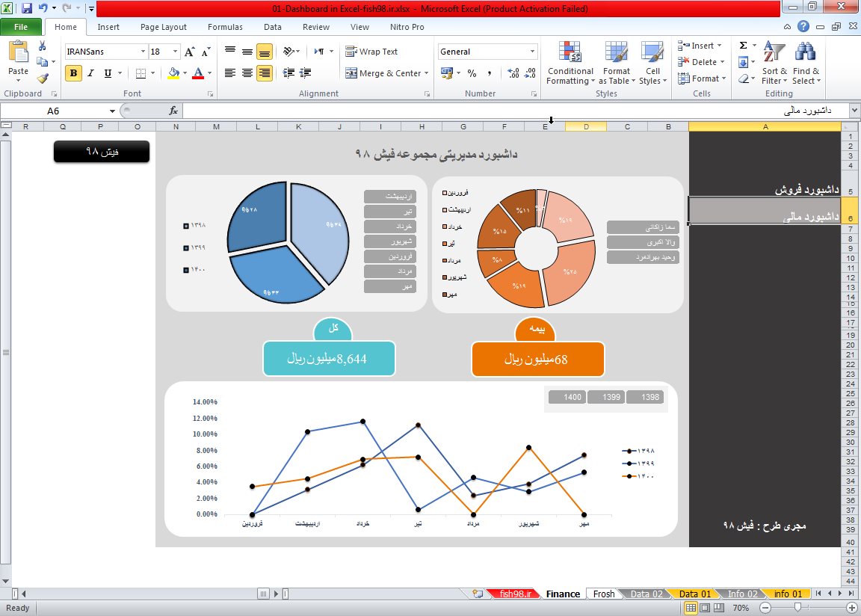Screen dimensions: 861x616
Task: Click the formula bar input field
Action: point(516,111)
